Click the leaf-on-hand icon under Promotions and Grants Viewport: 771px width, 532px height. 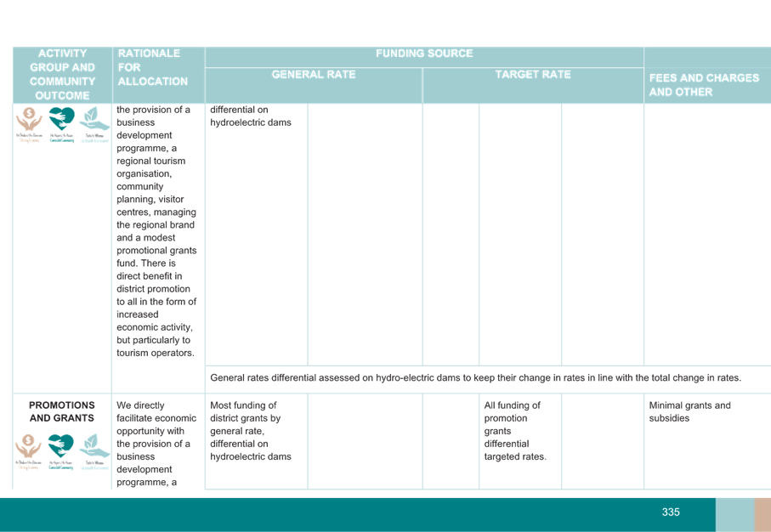[94, 450]
